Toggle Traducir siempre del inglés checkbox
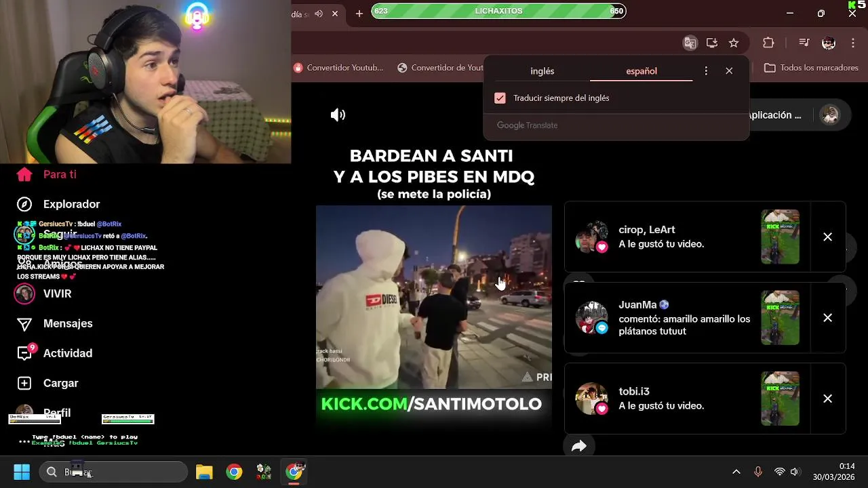The image size is (868, 488). (x=500, y=98)
